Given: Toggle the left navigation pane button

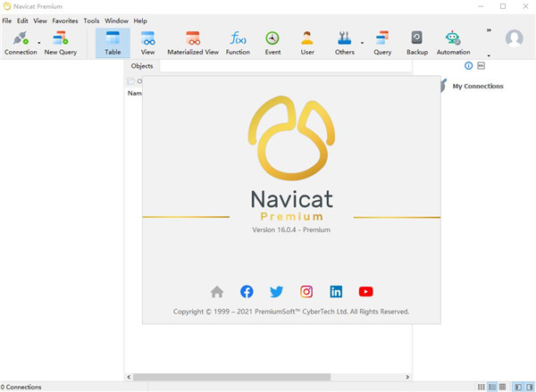Looking at the screenshot, I should point(517,387).
